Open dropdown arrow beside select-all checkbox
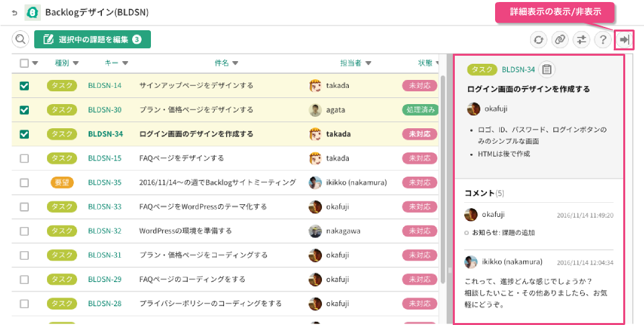The height and width of the screenshot is (325, 644). coord(35,63)
